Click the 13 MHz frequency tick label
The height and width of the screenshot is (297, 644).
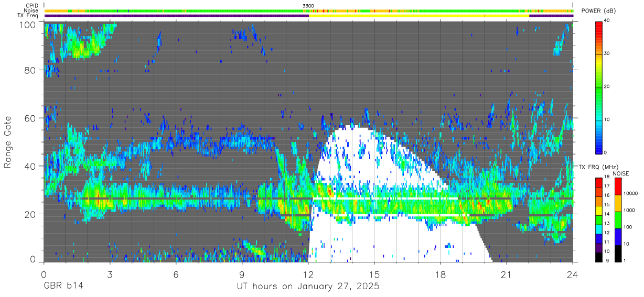coord(608,223)
